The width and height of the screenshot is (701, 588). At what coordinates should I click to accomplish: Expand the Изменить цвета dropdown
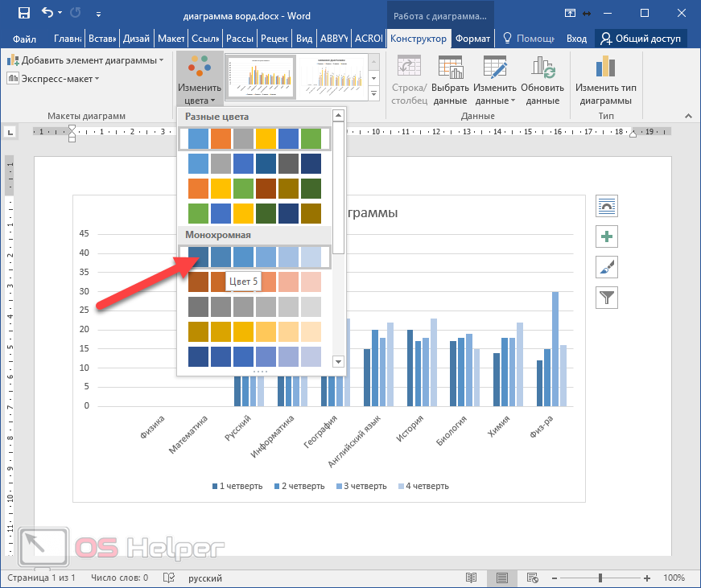(x=198, y=80)
